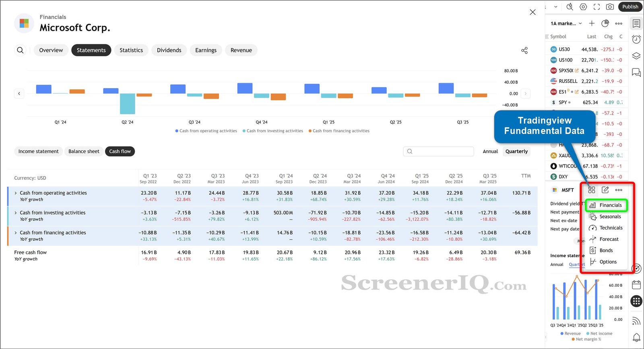Enter fullscreen mode icon
644x349 pixels.
597,6
